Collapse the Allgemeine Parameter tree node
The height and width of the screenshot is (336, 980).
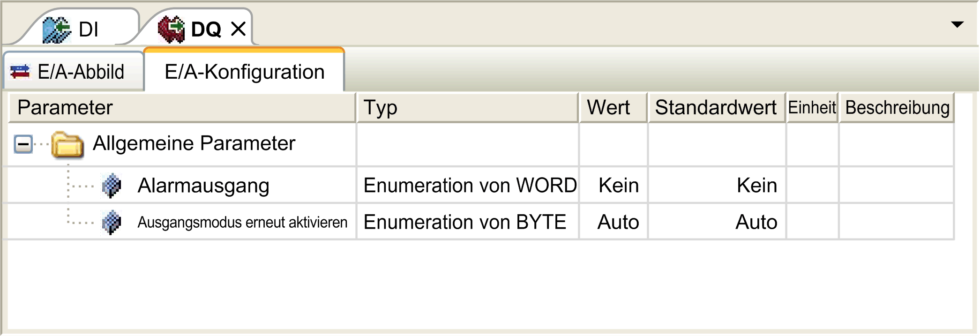pyautogui.click(x=23, y=144)
